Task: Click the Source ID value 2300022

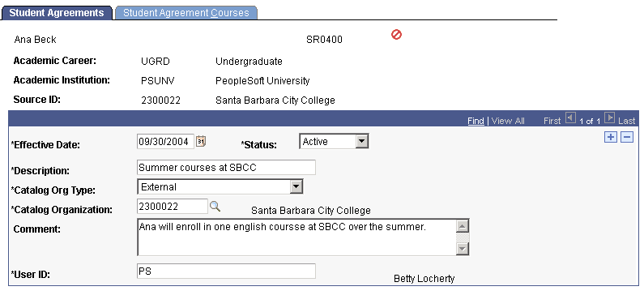Action: [x=160, y=100]
